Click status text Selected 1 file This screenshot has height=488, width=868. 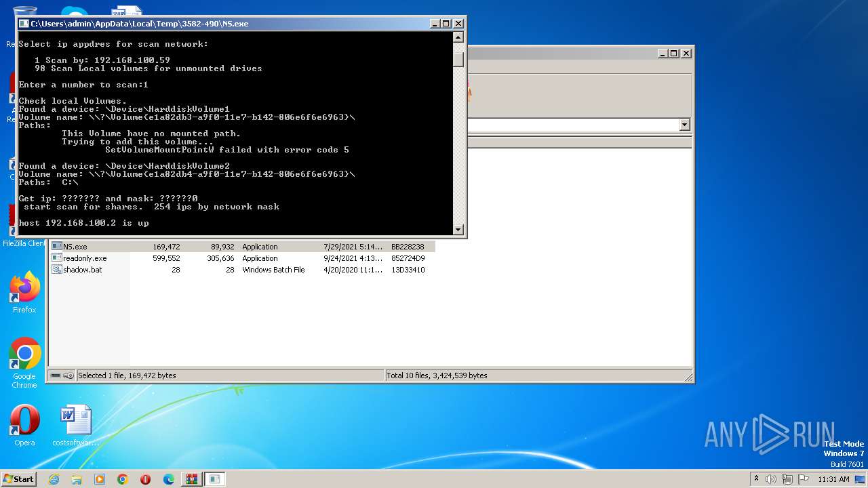[127, 375]
